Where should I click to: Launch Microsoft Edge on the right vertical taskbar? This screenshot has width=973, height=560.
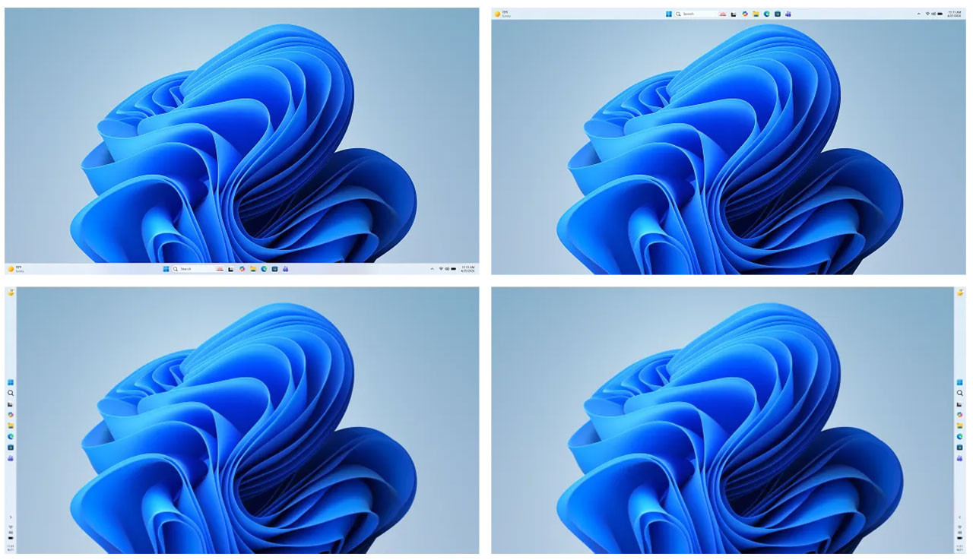click(960, 436)
